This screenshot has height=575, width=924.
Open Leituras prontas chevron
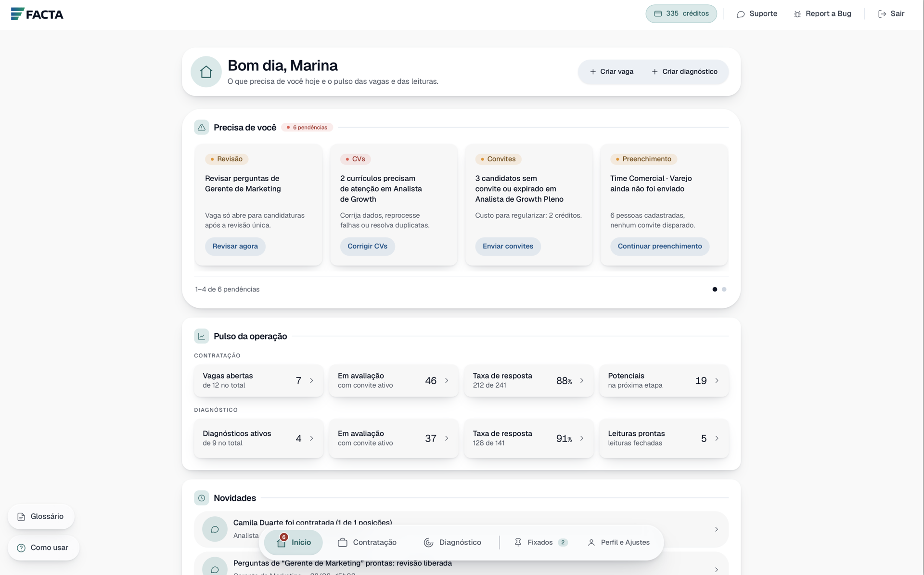[717, 438]
